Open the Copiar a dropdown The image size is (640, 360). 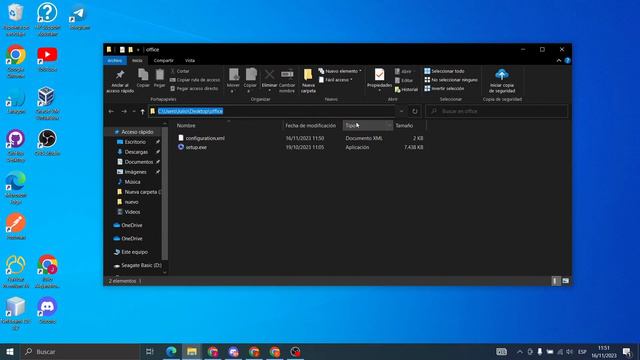click(250, 81)
